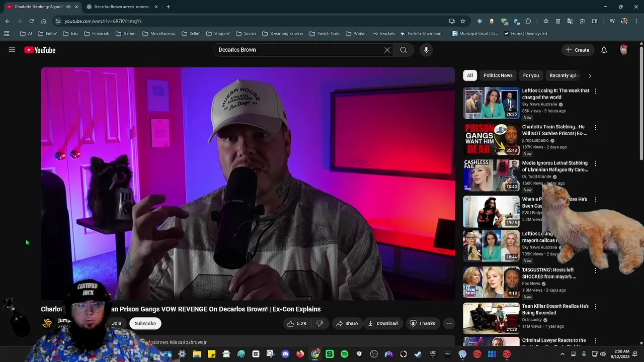Open the YouTube account avatar menu
The width and height of the screenshot is (644, 362).
624,50
